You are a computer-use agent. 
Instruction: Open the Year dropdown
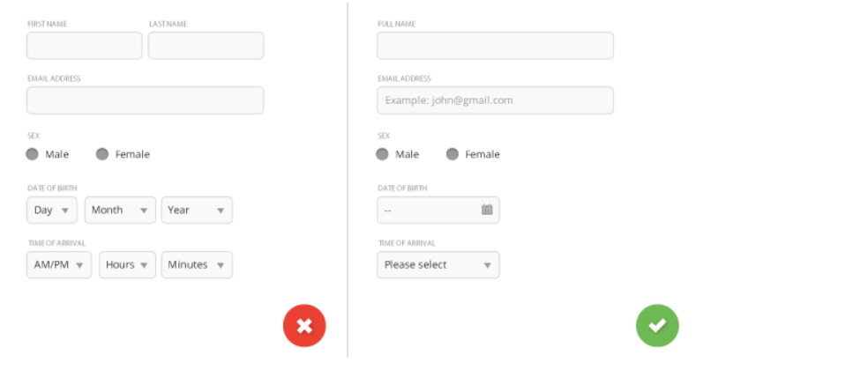[x=197, y=211]
